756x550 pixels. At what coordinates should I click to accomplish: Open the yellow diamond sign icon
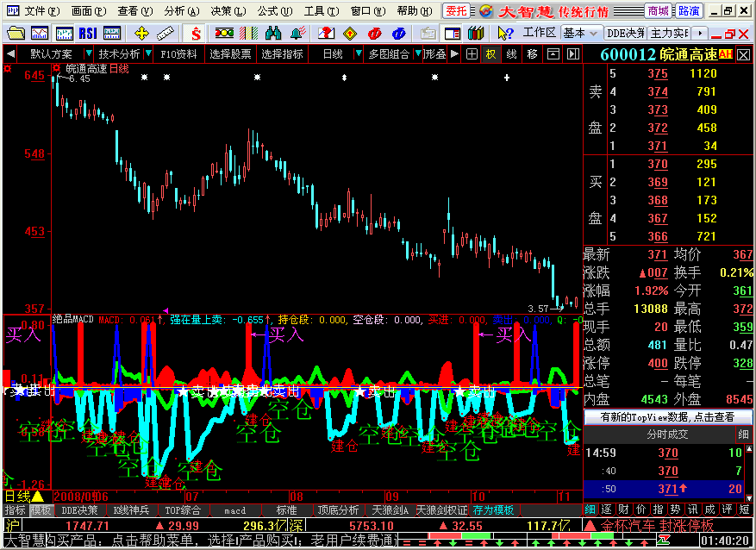350,34
